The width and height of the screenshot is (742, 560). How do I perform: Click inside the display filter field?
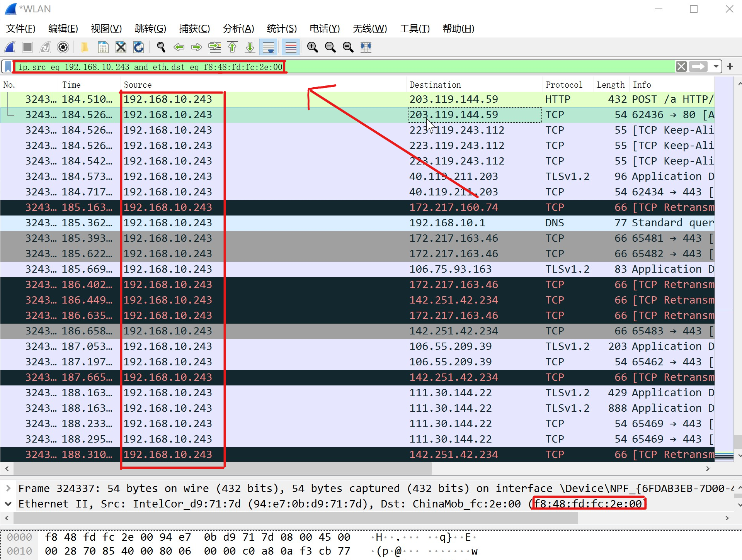click(x=344, y=66)
